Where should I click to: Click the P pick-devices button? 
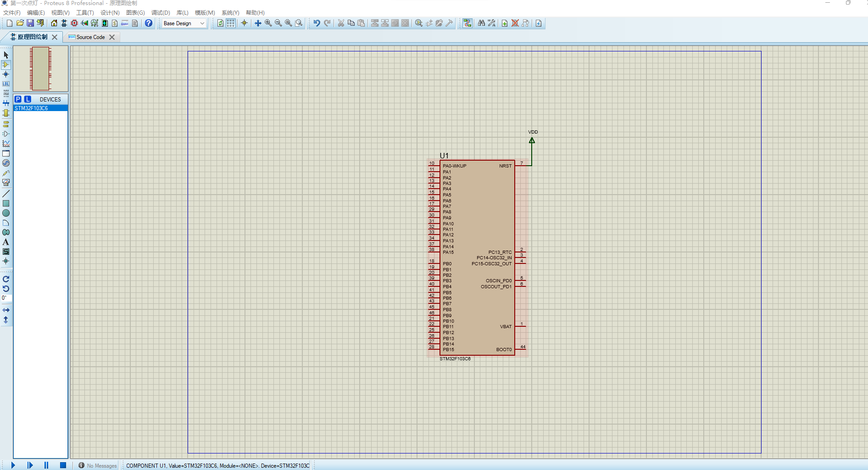(18, 99)
